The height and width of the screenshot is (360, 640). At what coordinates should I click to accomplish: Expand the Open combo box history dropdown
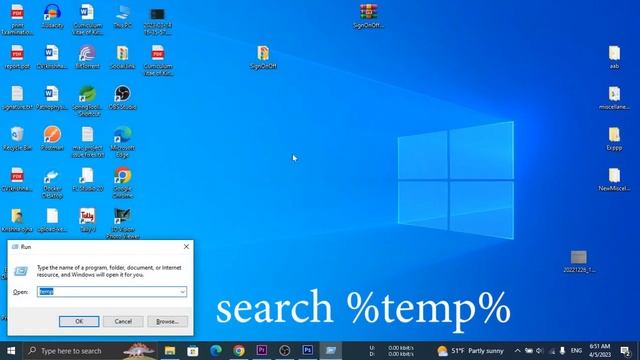(182, 291)
